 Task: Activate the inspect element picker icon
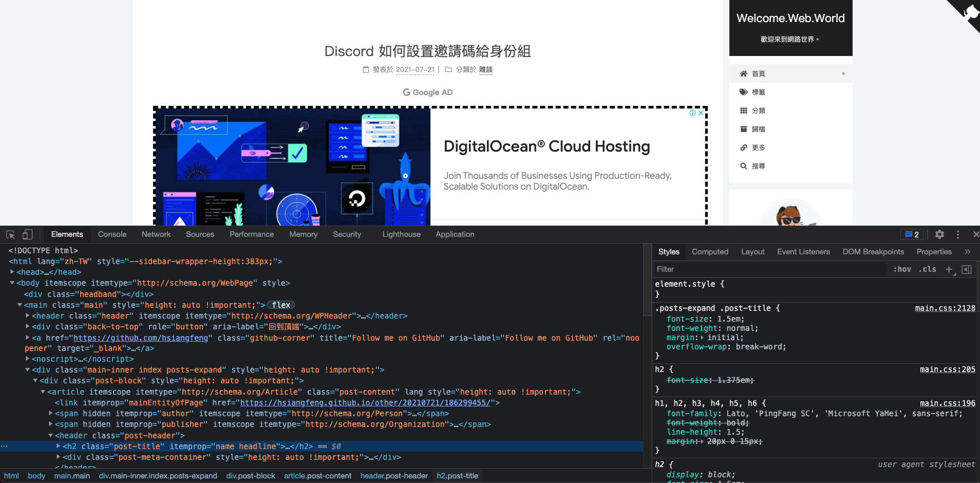coord(10,234)
